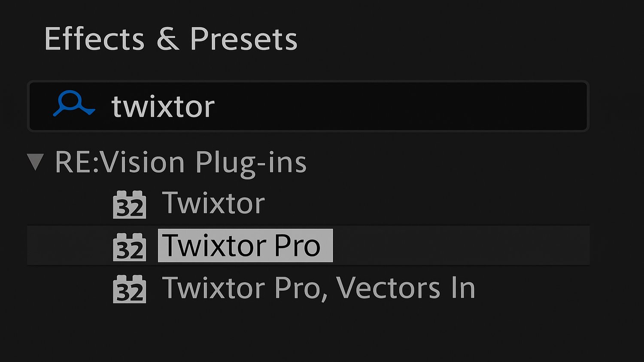Click the 32-bit icon beside Twixtor
The image size is (644, 362).
pos(129,204)
